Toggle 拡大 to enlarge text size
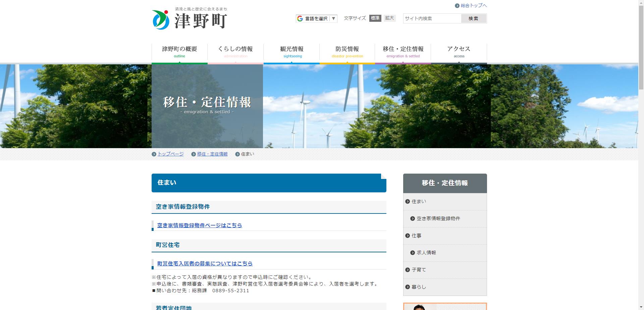644x310 pixels. click(389, 18)
